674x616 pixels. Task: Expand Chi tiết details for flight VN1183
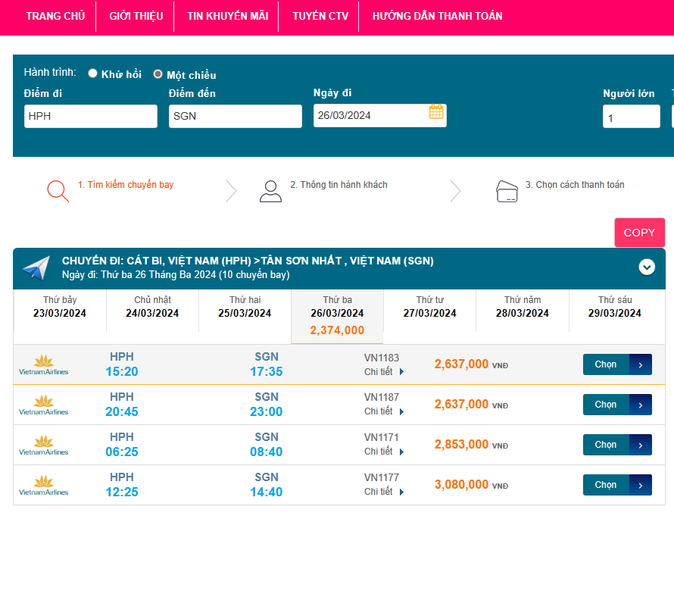(x=384, y=372)
